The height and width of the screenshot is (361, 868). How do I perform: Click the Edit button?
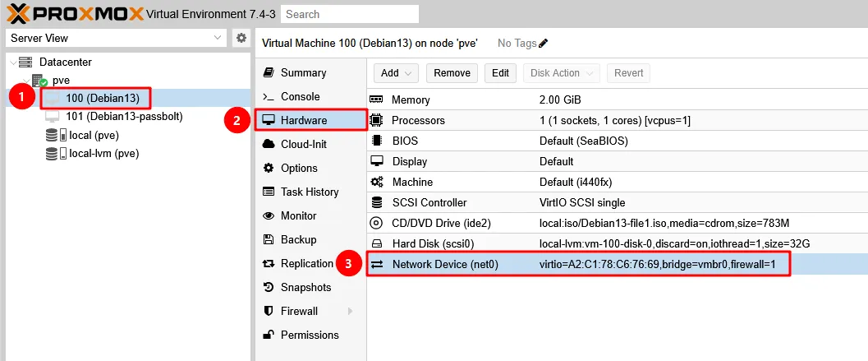(x=500, y=72)
